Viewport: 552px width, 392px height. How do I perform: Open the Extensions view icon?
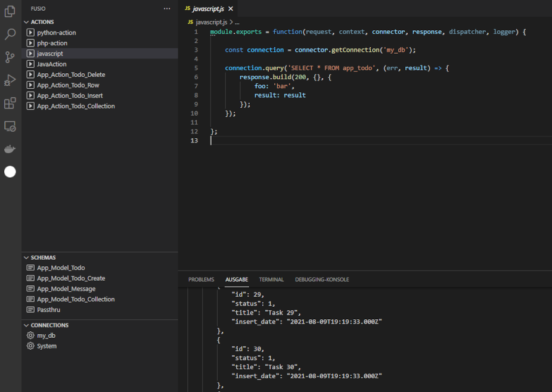[10, 103]
